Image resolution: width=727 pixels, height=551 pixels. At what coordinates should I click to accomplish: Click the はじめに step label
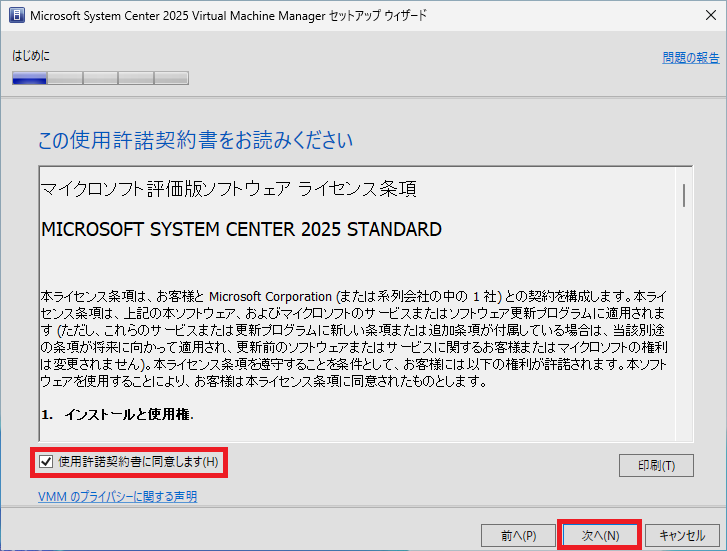31,56
